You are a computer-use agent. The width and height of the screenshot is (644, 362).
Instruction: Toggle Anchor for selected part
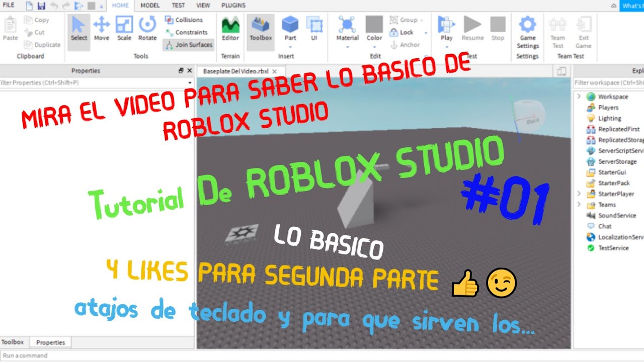point(405,45)
